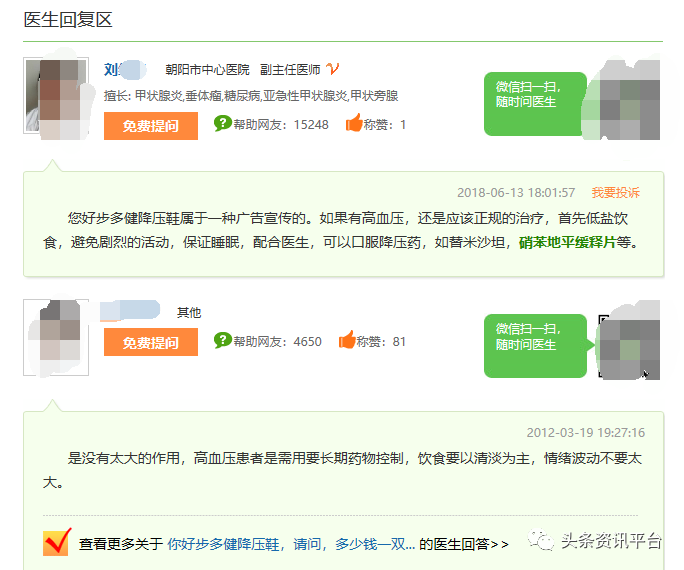Click the first doctor's avatar photo
Screen dimensions: 684x570
[x=52, y=97]
